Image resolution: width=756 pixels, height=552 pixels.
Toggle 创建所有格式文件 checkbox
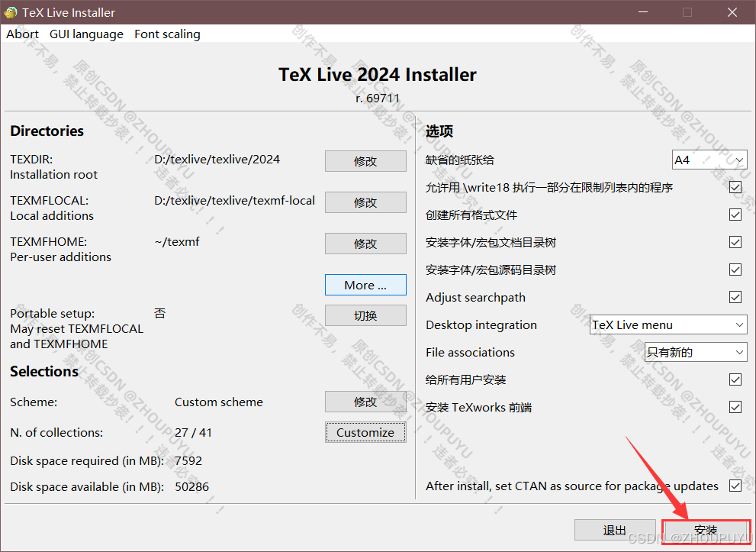click(x=735, y=215)
